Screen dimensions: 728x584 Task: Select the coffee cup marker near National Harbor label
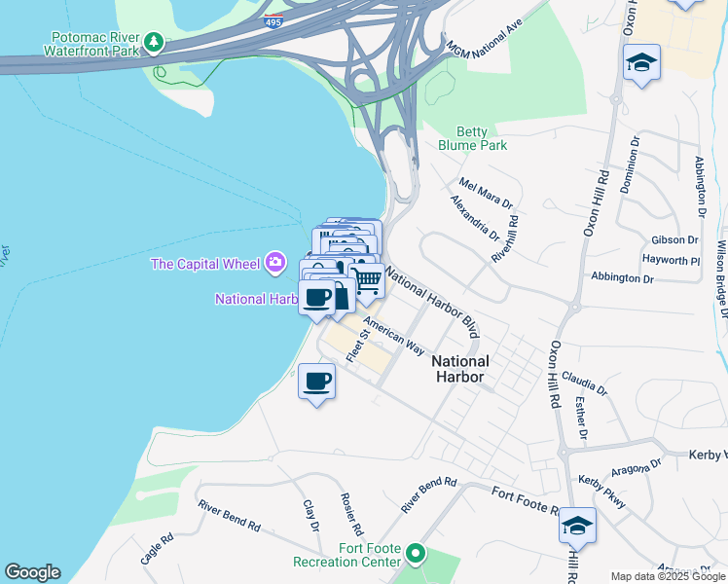click(316, 298)
